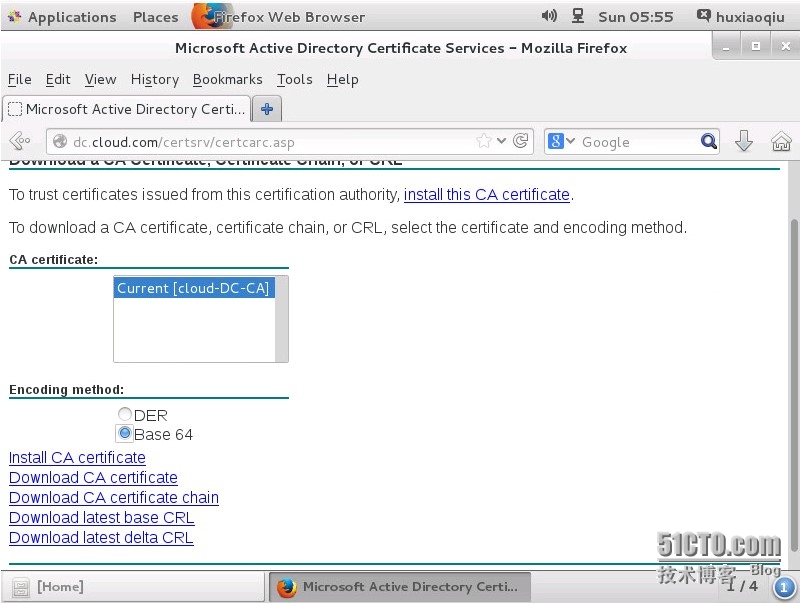Click the CA certificate listbox scrollbar
The width and height of the screenshot is (800, 603).
coord(281,319)
